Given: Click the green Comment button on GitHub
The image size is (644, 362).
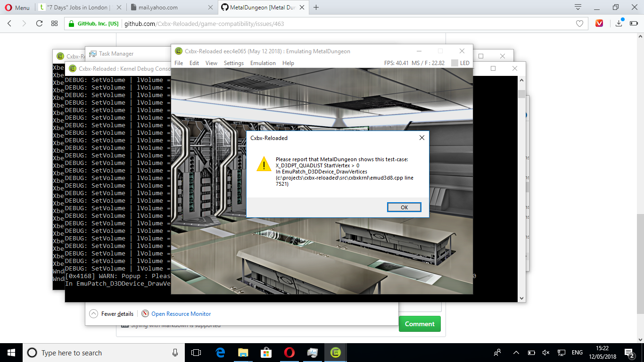Looking at the screenshot, I should (x=420, y=324).
